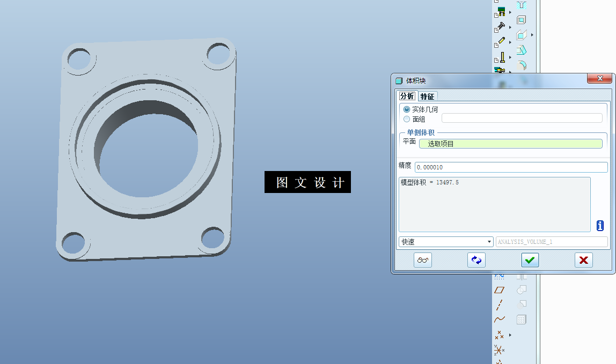616x364 pixels.
Task: Select the Datum Curve tool icon
Action: (500, 319)
